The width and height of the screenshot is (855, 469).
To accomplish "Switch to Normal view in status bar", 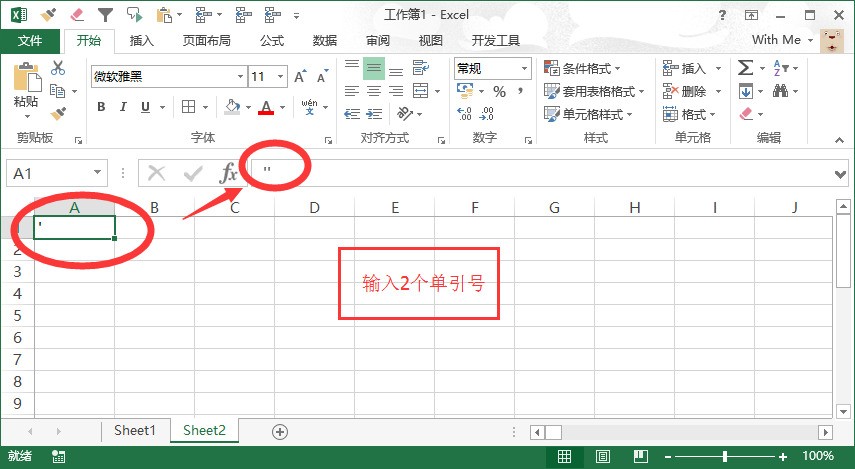I will point(564,456).
